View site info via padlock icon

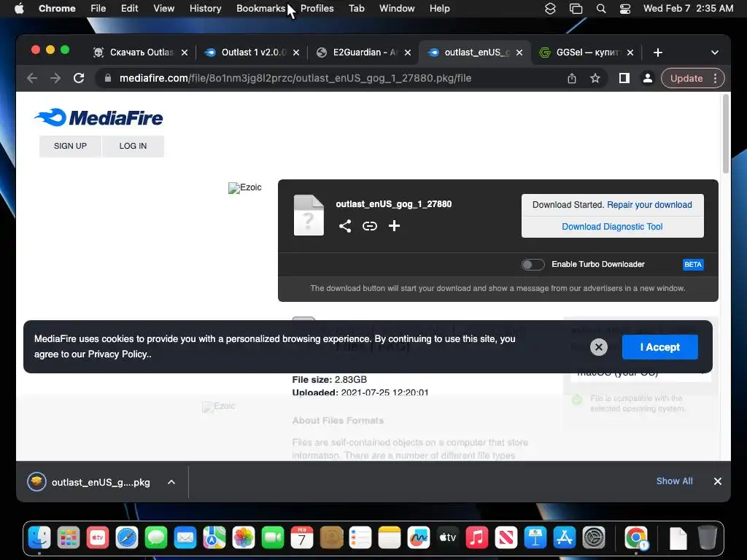coord(108,78)
